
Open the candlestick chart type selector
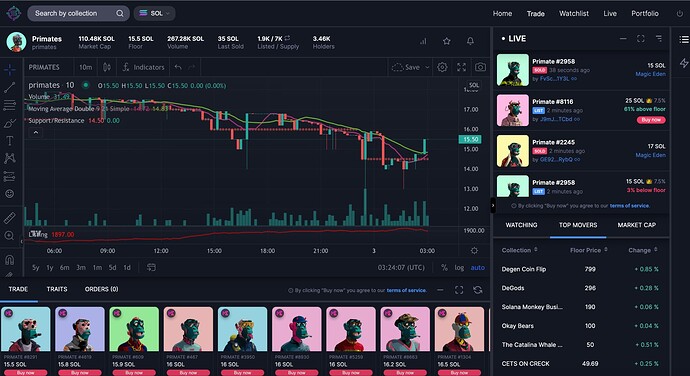[106, 67]
